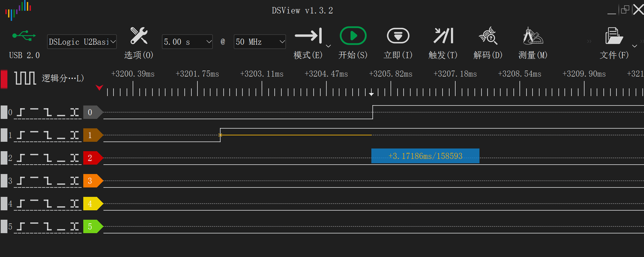
Task: Click the green channel 5 color label
Action: 92,227
